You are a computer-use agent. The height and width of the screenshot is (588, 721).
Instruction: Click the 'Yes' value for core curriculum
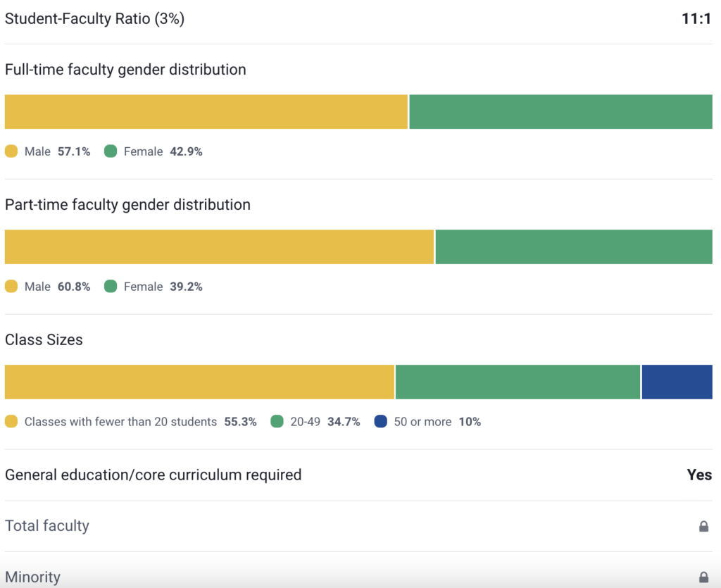(x=699, y=475)
